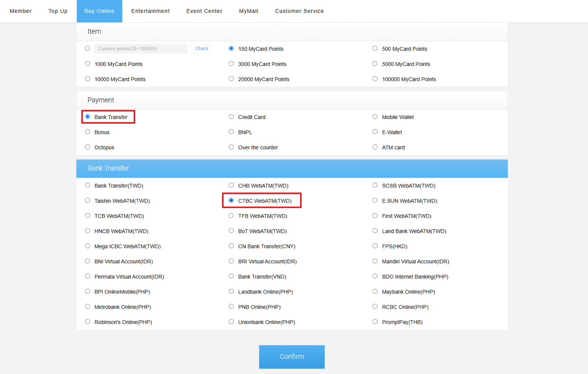Select Metrobank Online(PHP)
Viewport: 588px width, 374px height.
[x=88, y=306]
